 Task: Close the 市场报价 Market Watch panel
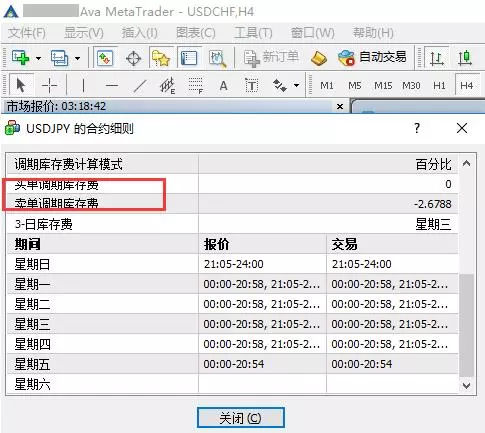click(x=340, y=107)
